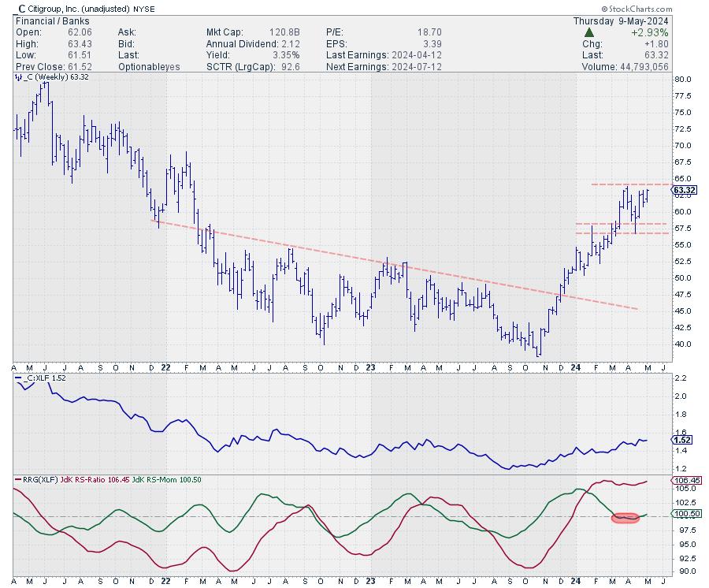Click the red oval highlight on RS-Mom line

point(625,518)
